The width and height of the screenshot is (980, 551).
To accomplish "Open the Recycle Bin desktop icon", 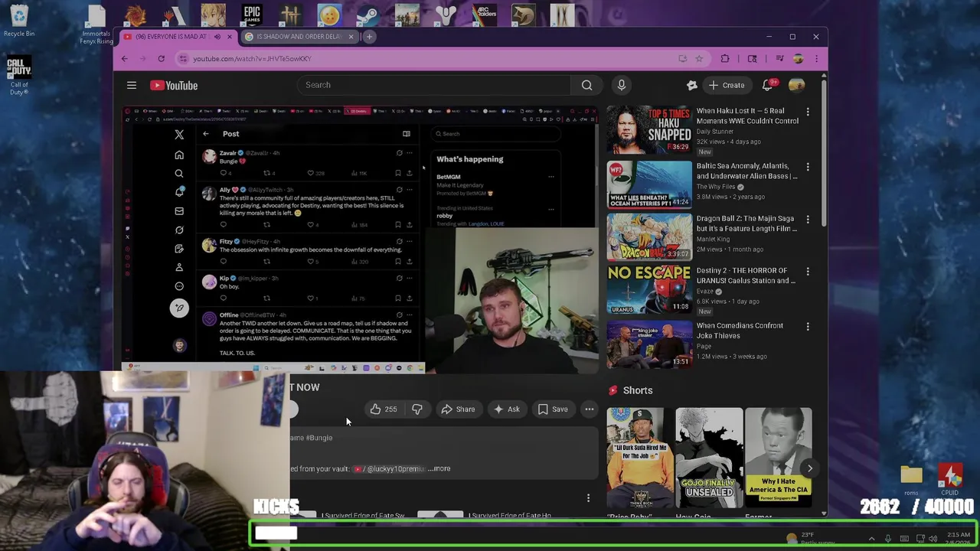I will click(18, 21).
